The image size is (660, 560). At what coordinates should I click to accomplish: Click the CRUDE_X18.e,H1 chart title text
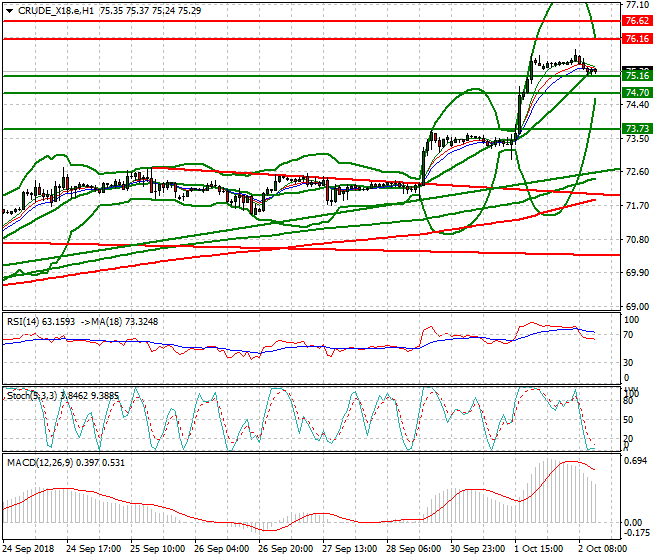[56, 11]
